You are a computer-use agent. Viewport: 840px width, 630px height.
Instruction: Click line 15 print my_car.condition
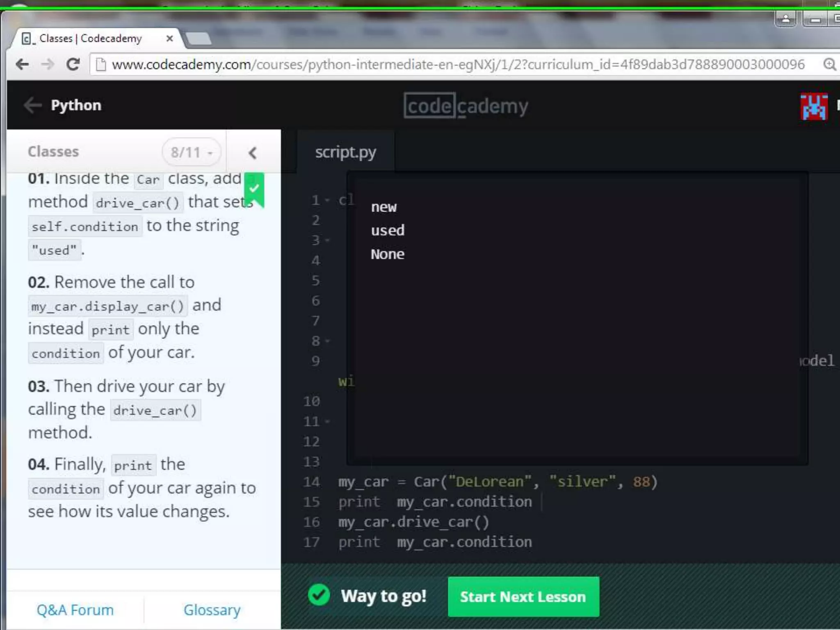click(x=435, y=502)
